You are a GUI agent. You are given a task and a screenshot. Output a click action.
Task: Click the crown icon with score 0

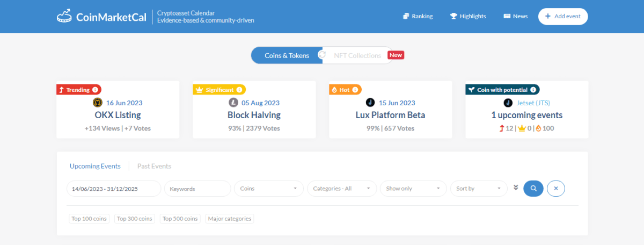521,128
